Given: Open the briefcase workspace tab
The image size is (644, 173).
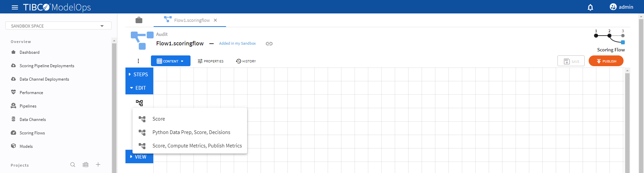Looking at the screenshot, I should [x=139, y=20].
